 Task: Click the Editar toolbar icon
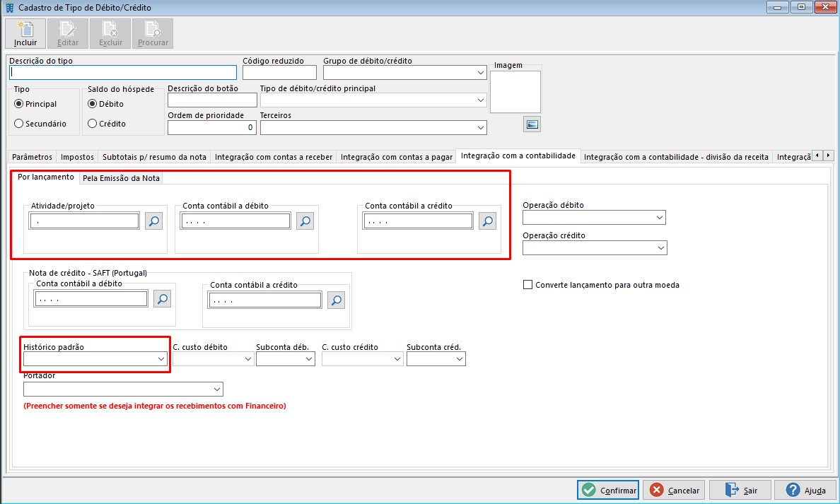67,33
